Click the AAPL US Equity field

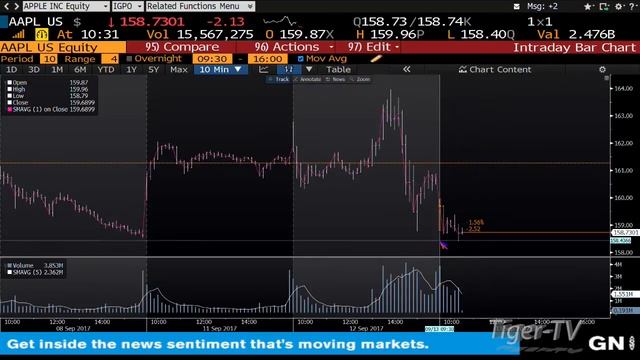tap(63, 47)
